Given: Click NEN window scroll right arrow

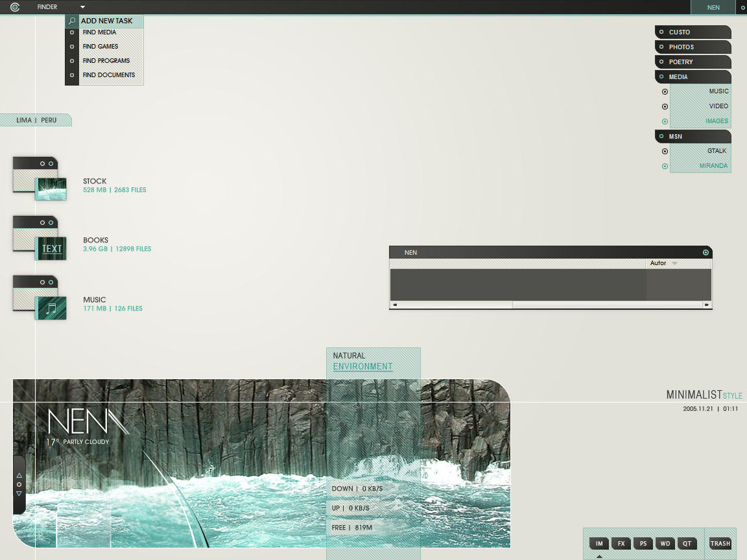Looking at the screenshot, I should pyautogui.click(x=707, y=305).
